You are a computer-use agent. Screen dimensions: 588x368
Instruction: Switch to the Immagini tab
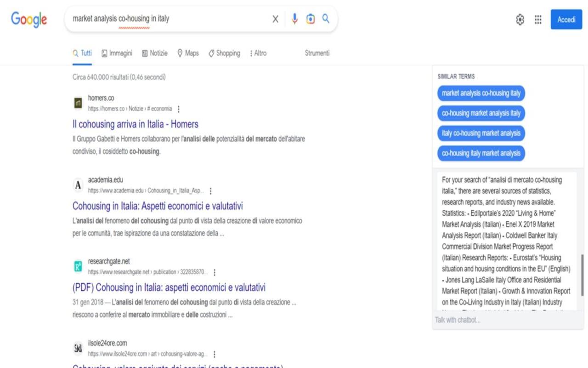(117, 53)
